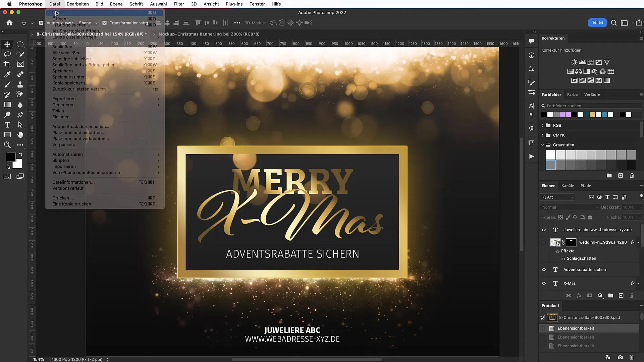Screen dimensions: 644x362
Task: Add layer style via fx icon
Action: pyautogui.click(x=579, y=296)
